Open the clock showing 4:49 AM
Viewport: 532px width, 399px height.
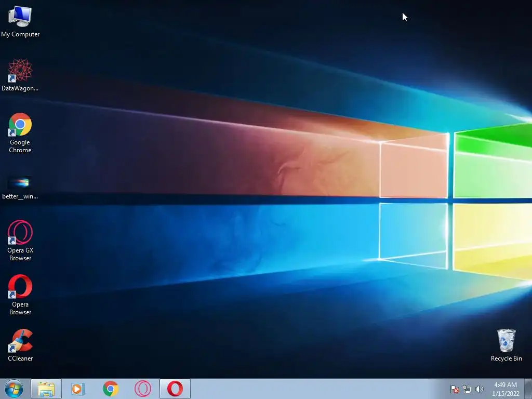(506, 389)
